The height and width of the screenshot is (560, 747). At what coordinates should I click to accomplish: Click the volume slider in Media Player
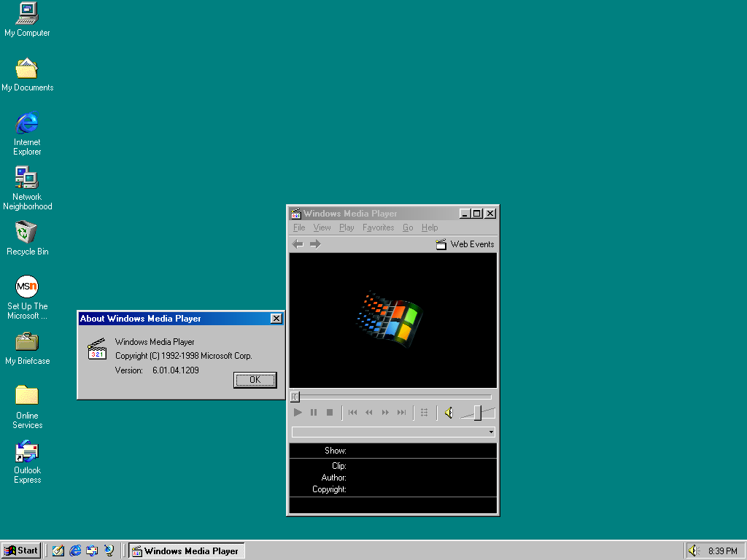coord(478,413)
